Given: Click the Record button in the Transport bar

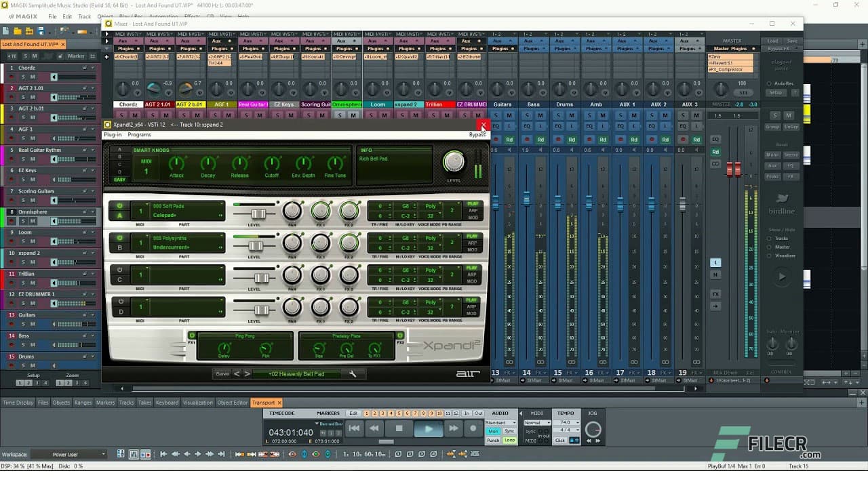Looking at the screenshot, I should pos(473,428).
